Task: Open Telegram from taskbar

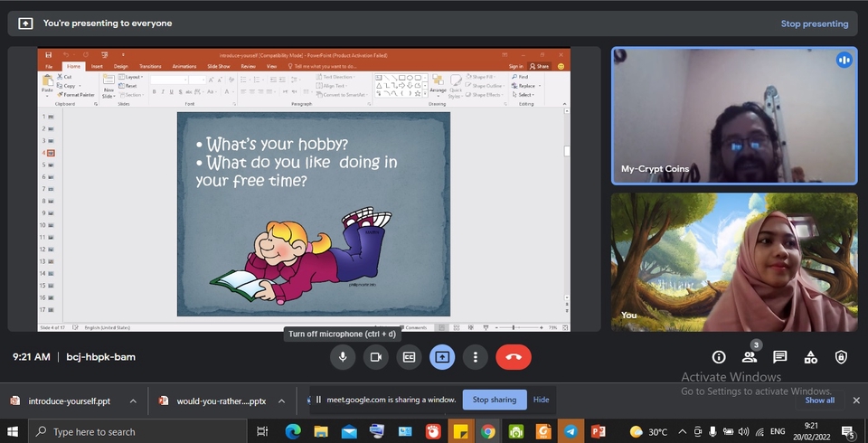Action: (571, 431)
